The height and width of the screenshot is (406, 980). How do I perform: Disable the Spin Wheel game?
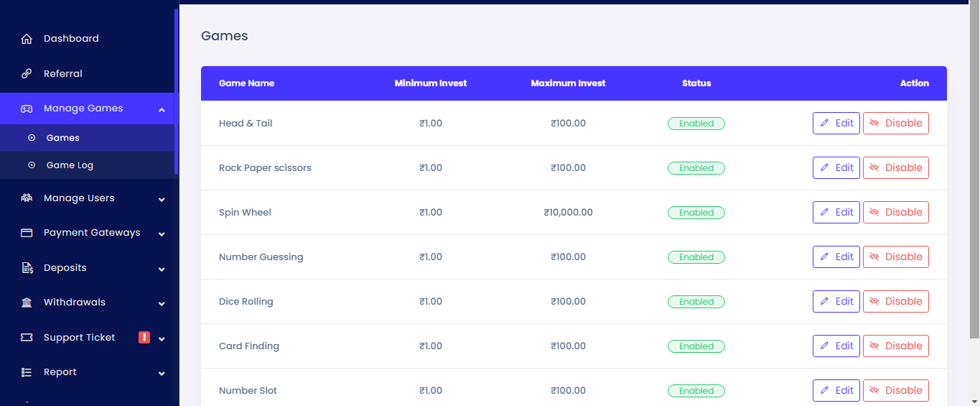coord(895,213)
